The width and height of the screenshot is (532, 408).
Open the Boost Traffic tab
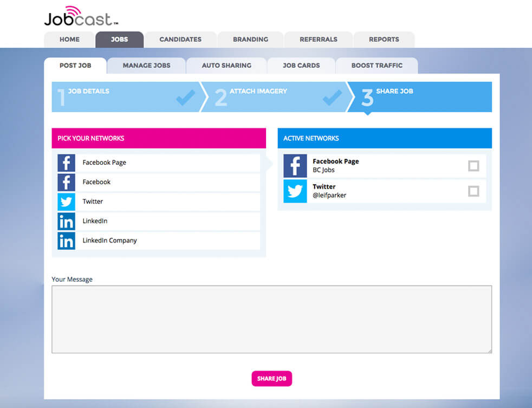pos(377,66)
